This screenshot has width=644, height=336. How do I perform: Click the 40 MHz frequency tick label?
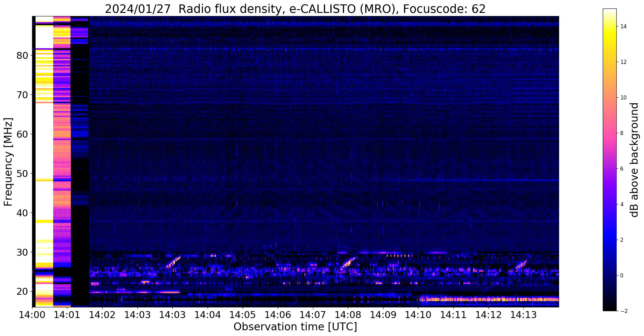point(23,213)
